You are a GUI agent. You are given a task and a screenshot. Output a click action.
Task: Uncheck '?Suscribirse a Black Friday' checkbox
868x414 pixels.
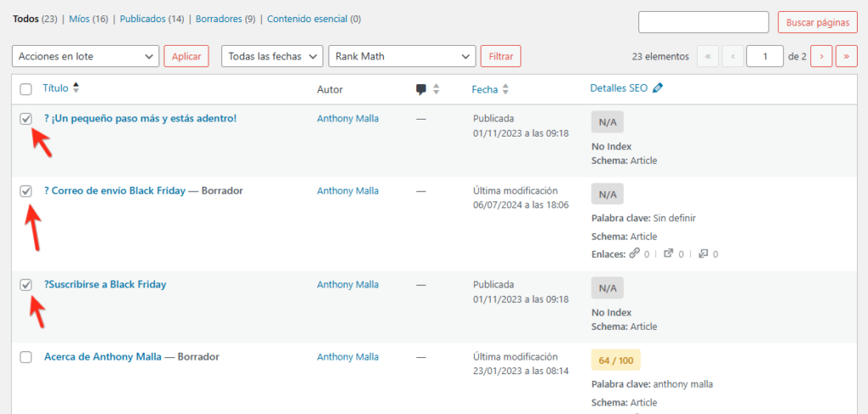click(25, 285)
